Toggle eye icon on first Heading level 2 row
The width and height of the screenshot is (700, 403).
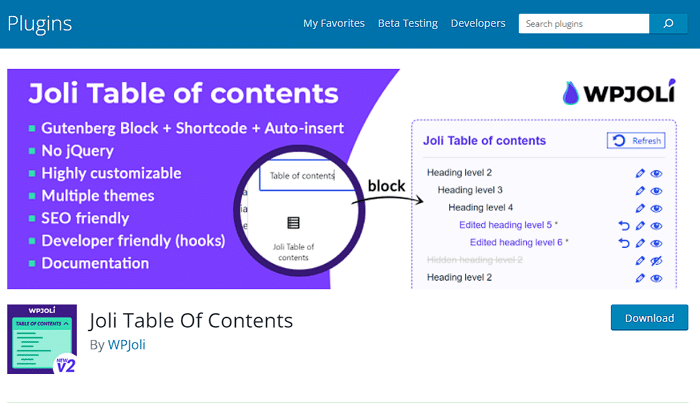[656, 174]
